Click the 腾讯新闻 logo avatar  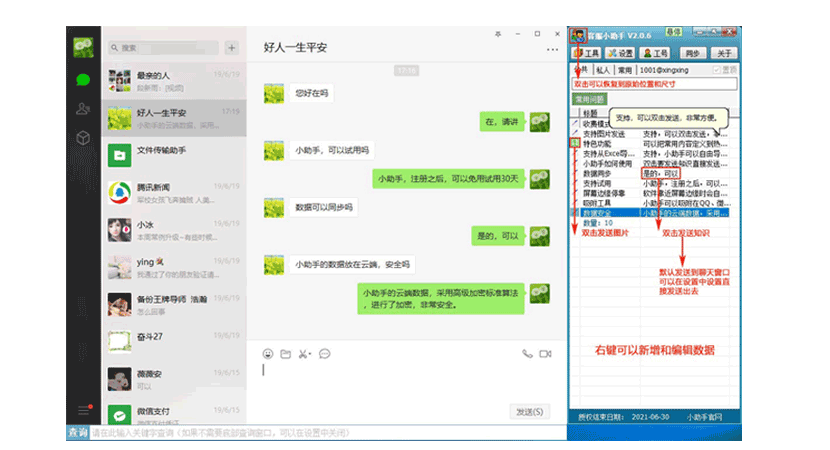(x=120, y=193)
